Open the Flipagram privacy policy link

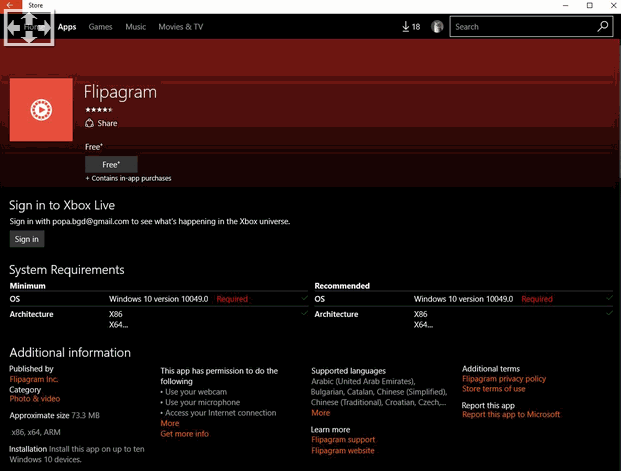pos(504,379)
